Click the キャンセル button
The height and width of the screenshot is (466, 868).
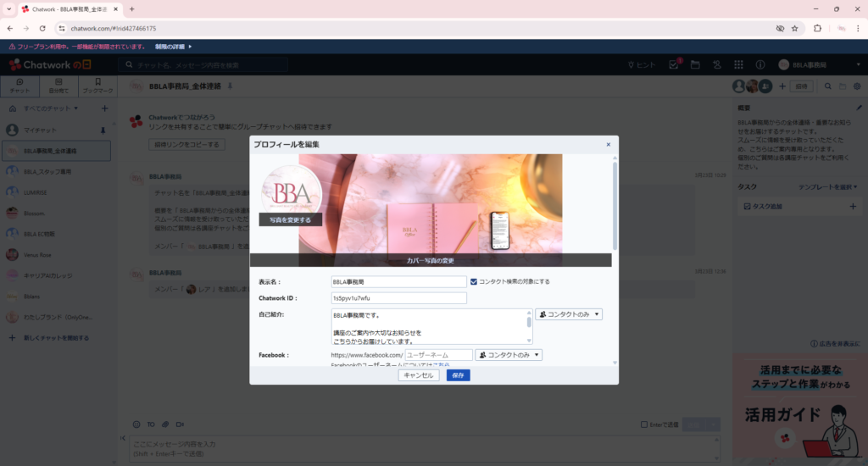[418, 375]
